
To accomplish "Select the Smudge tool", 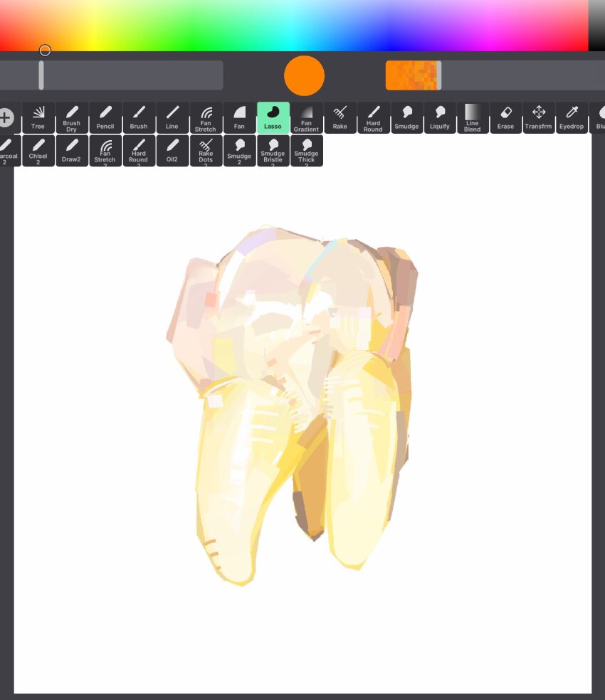I will (406, 117).
